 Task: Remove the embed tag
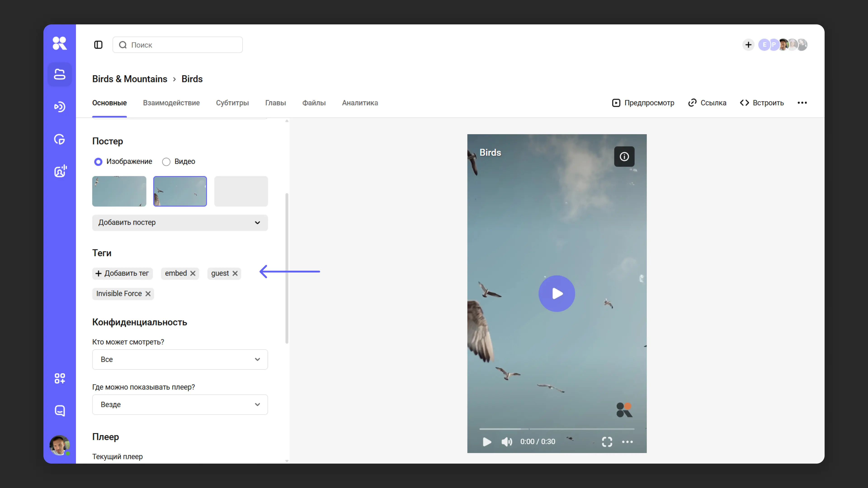(x=193, y=273)
